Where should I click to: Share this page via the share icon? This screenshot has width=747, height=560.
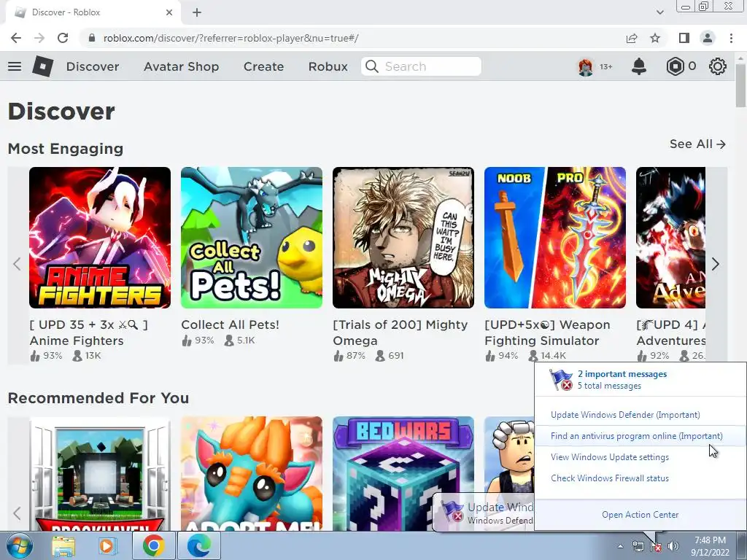[x=632, y=38]
